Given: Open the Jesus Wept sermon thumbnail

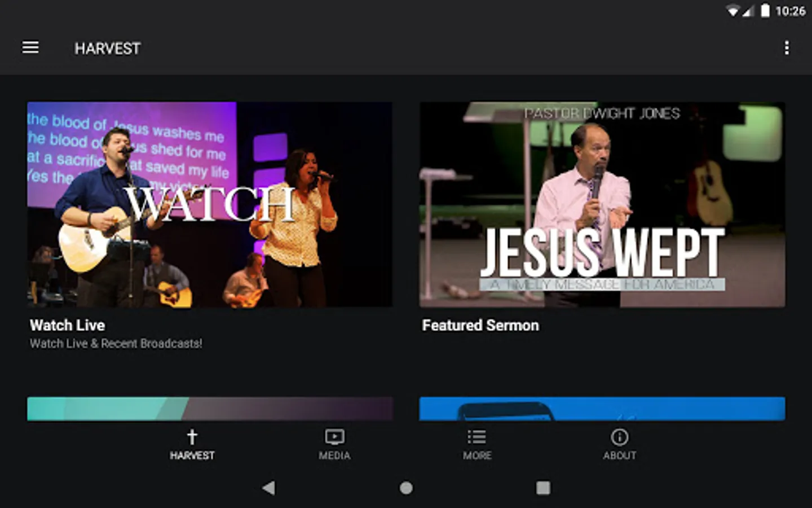Looking at the screenshot, I should [602, 204].
